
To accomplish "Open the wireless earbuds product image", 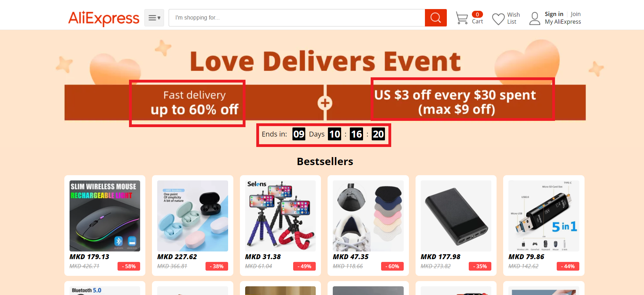I will [x=193, y=216].
